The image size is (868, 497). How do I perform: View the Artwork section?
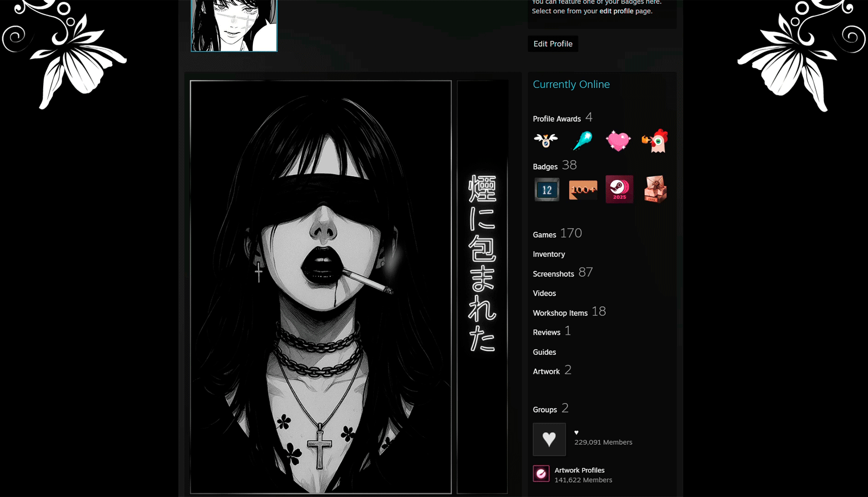(546, 372)
